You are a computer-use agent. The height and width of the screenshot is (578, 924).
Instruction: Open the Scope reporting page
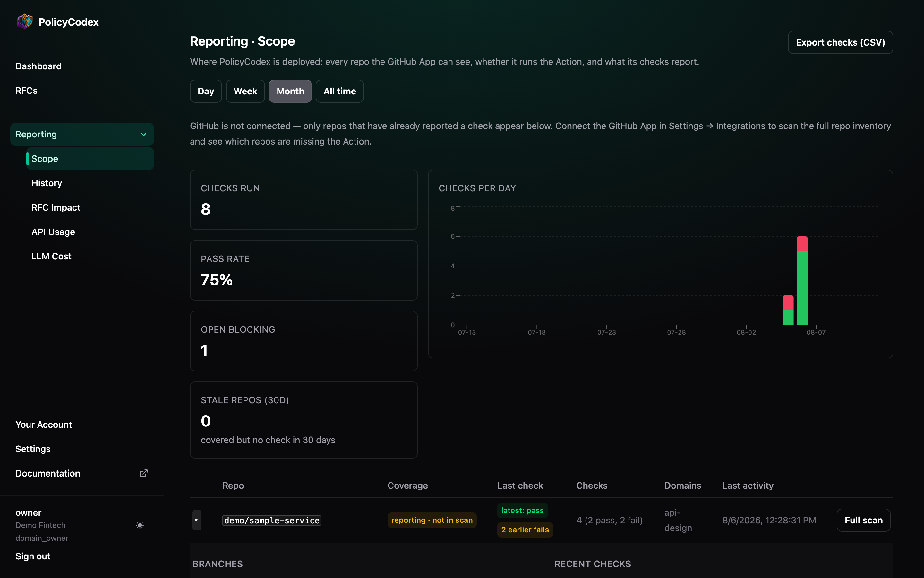[90, 159]
